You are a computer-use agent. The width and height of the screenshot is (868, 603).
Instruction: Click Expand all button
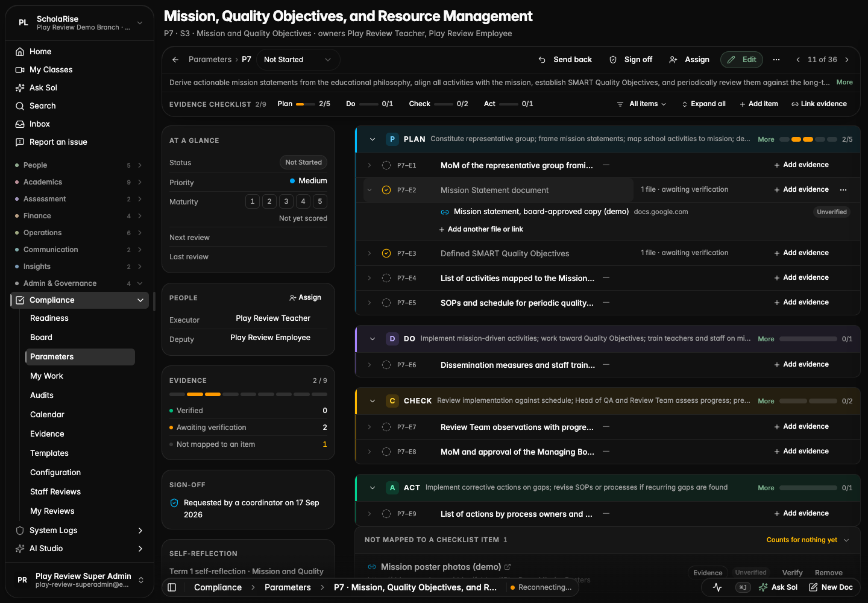pos(703,104)
